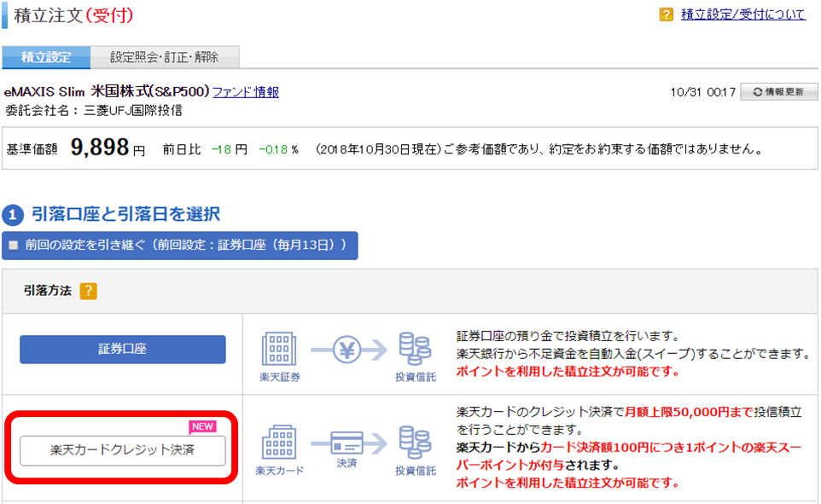Screen dimensions: 821x504
Task: Click the yen circle arrow icon
Action: point(349,350)
